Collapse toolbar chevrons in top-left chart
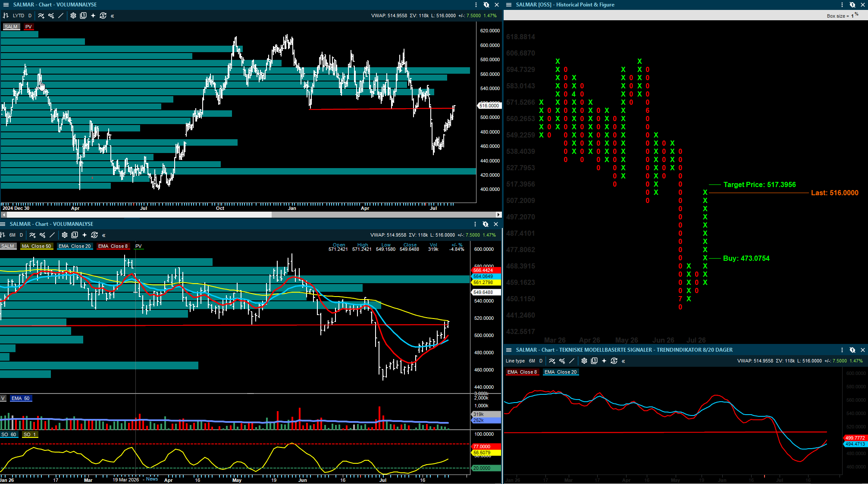This screenshot has height=484, width=868. pos(113,16)
